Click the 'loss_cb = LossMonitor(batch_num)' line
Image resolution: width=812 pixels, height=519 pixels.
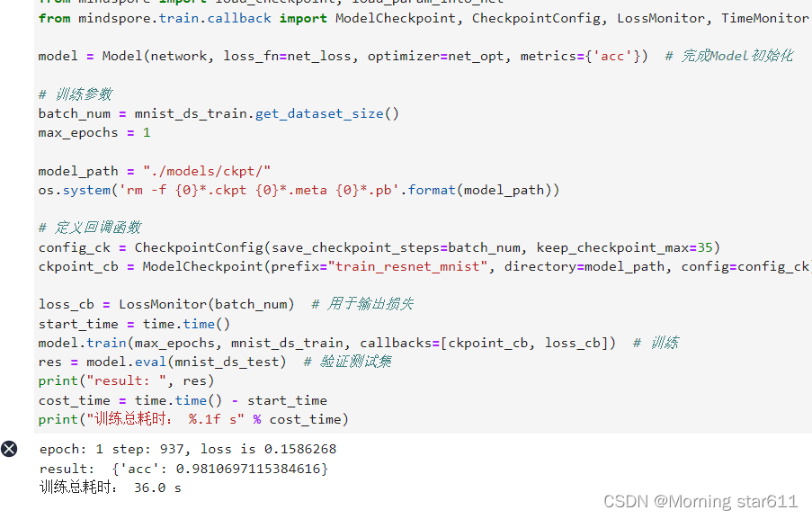click(166, 304)
